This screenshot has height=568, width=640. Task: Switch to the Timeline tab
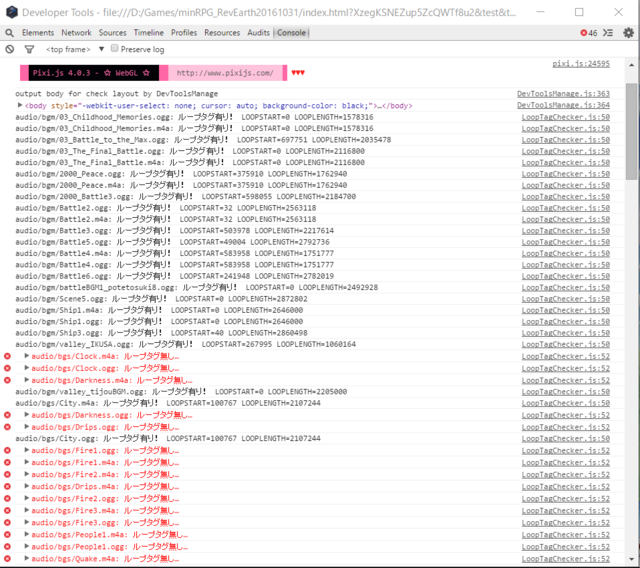[149, 33]
